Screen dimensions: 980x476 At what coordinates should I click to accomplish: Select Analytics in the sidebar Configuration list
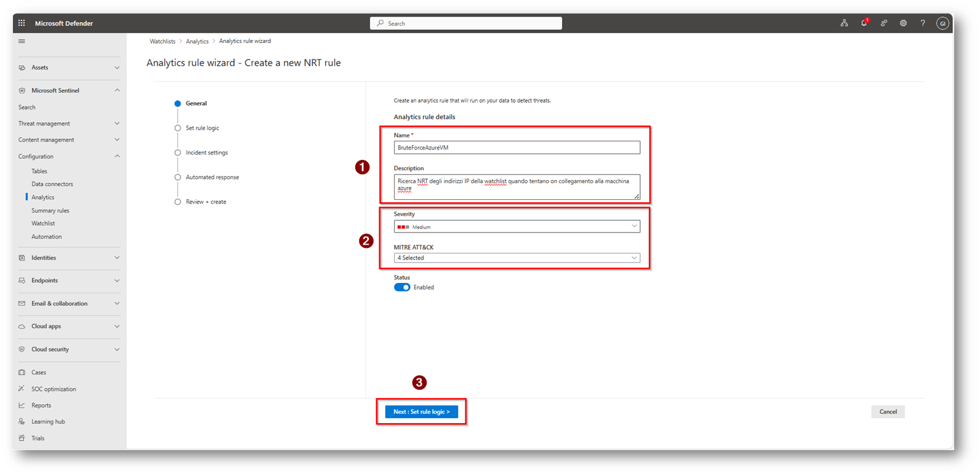click(43, 197)
